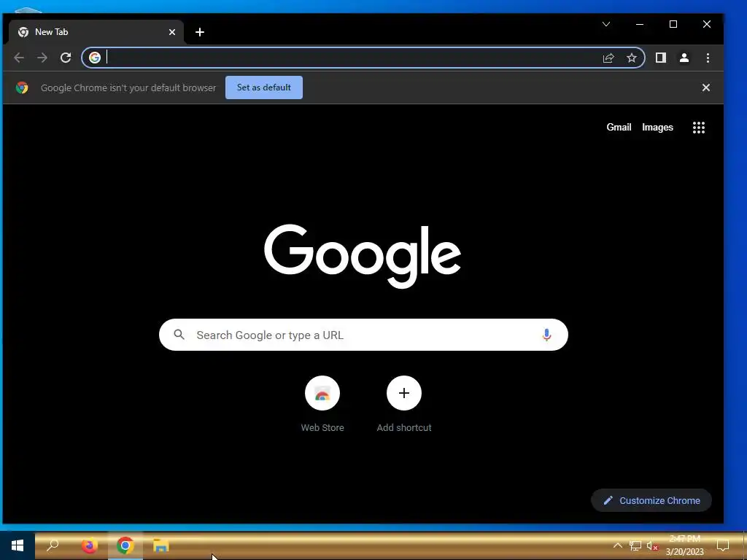This screenshot has width=747, height=560.
Task: Show hidden system tray icons
Action: tap(617, 545)
